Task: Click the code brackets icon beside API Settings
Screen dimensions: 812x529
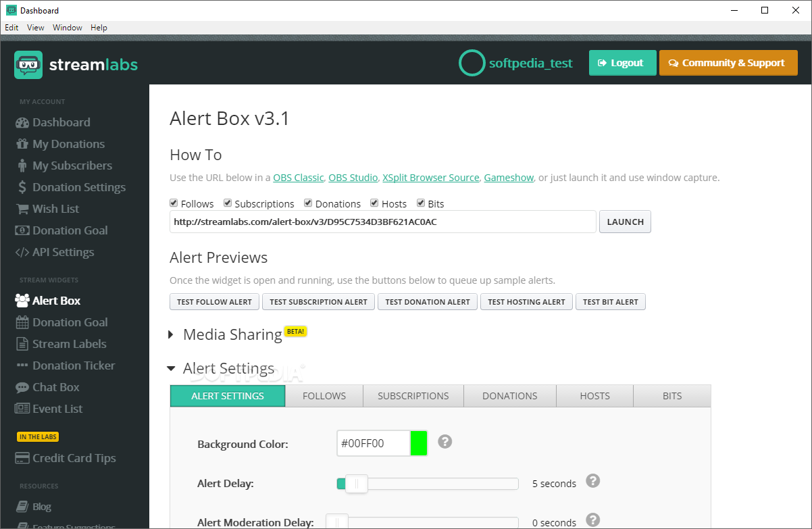Action: [x=22, y=252]
